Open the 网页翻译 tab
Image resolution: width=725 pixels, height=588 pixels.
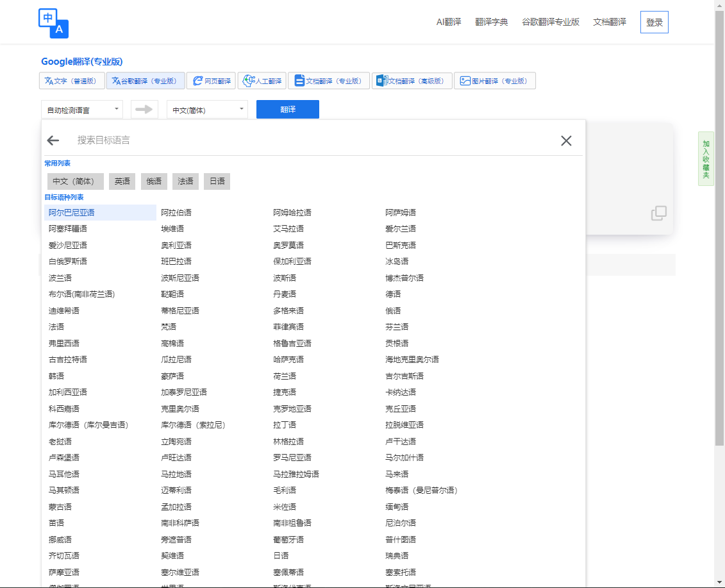pyautogui.click(x=212, y=81)
